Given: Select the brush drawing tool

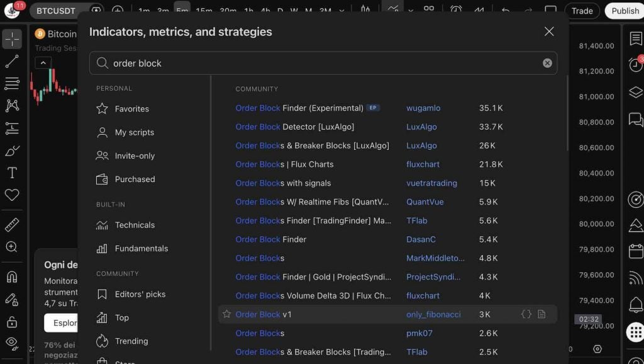Looking at the screenshot, I should click(12, 151).
